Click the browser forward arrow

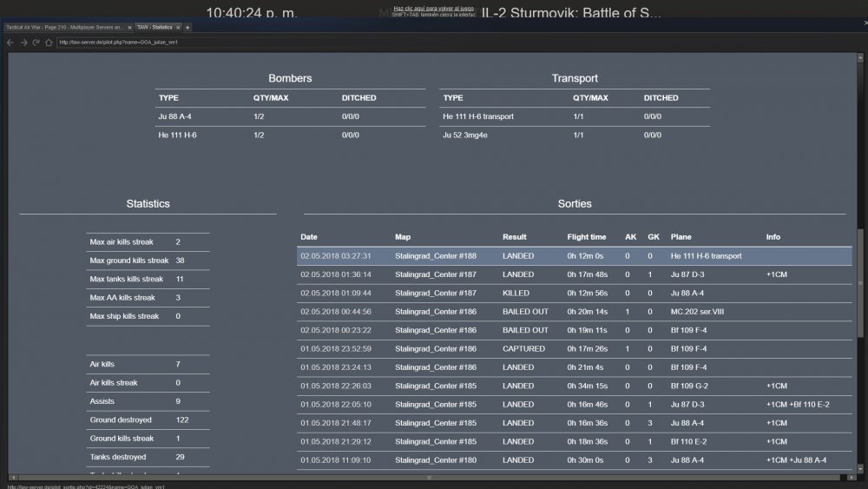pos(23,42)
